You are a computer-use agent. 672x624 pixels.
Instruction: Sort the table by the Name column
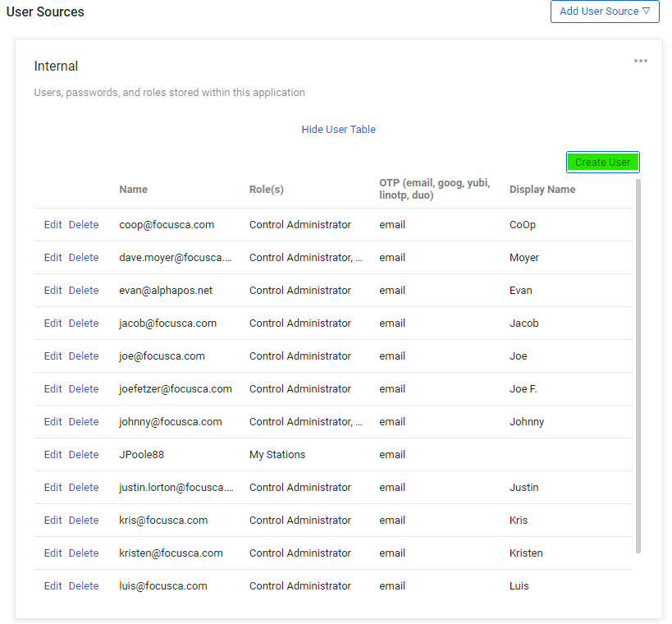pos(133,189)
